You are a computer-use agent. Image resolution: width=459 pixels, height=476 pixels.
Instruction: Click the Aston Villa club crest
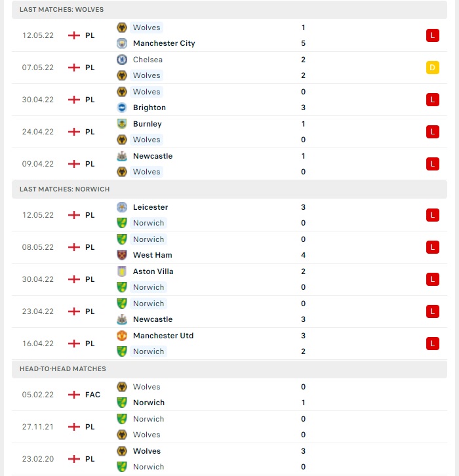pyautogui.click(x=122, y=271)
